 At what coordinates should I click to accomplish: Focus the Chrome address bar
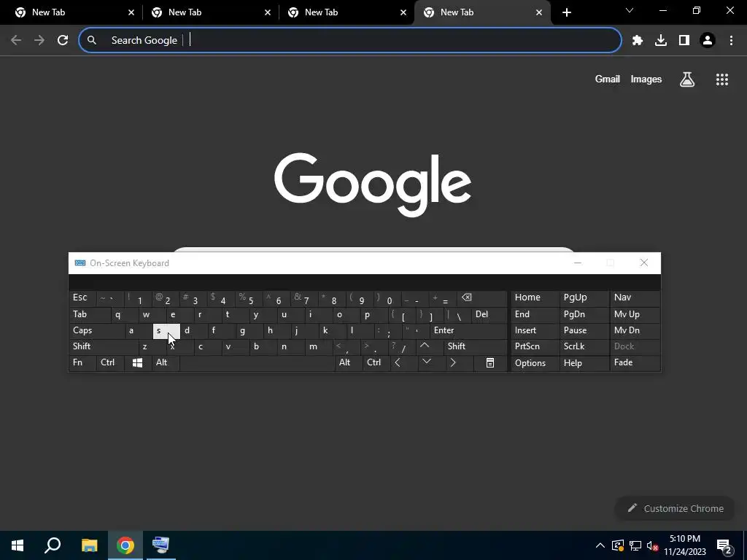350,41
